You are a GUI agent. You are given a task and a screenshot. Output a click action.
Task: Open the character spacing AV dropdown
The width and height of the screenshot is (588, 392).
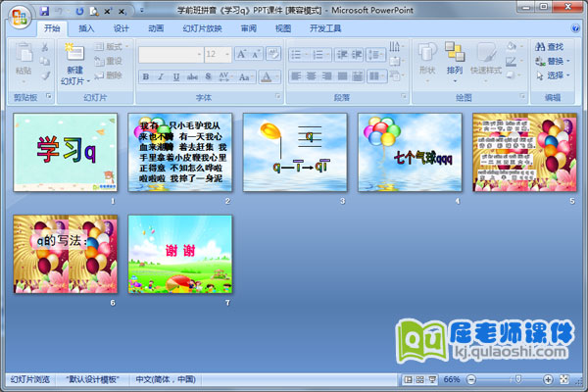(x=225, y=76)
